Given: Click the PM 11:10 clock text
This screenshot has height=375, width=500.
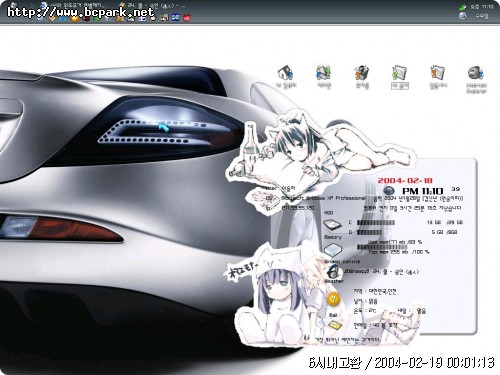Looking at the screenshot, I should click(x=423, y=191).
